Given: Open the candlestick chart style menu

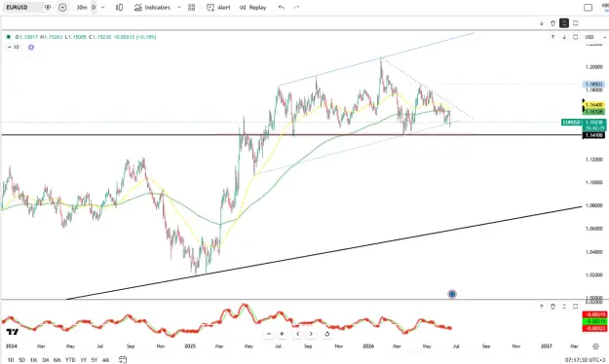Looking at the screenshot, I should 119,8.
